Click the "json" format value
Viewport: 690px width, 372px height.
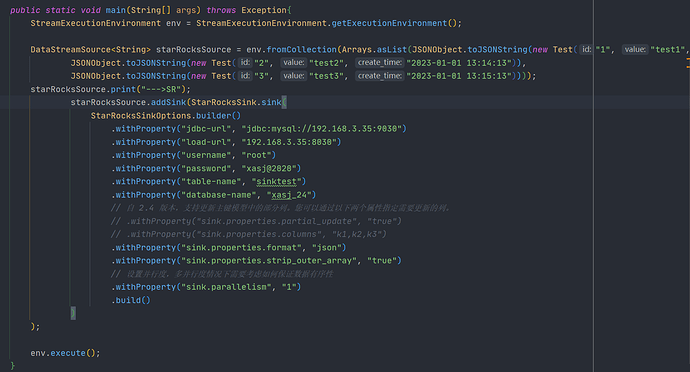tap(327, 247)
